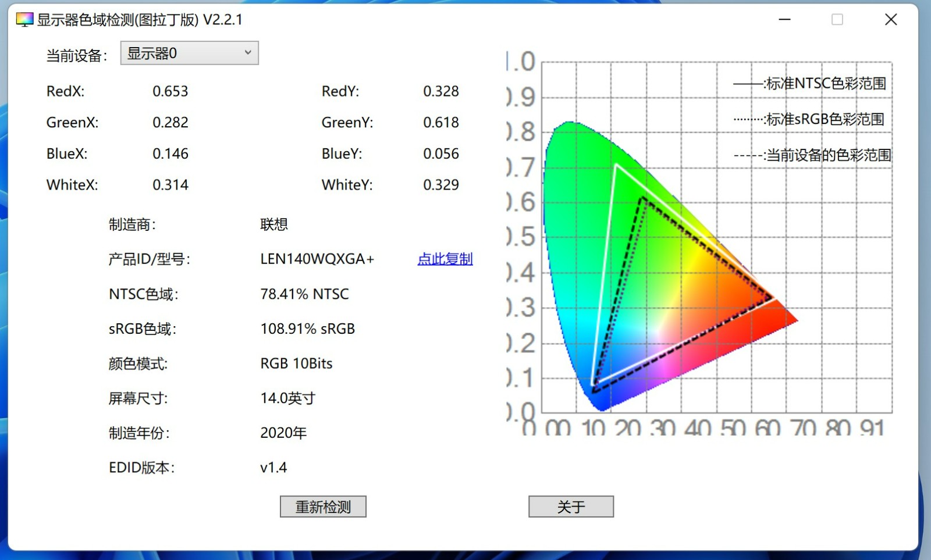The image size is (931, 560).
Task: Click the window title 显示器色域检测(图拉丁版) V2.2.1
Action: point(140,20)
